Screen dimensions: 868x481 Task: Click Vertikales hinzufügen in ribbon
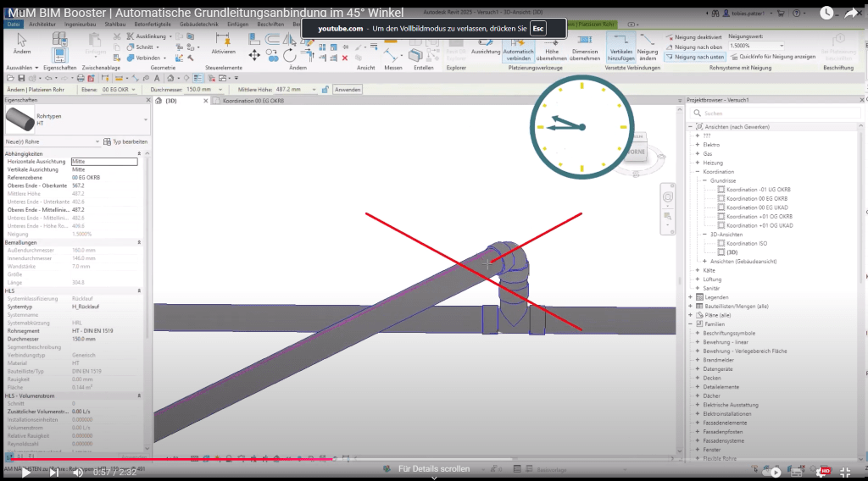point(620,47)
